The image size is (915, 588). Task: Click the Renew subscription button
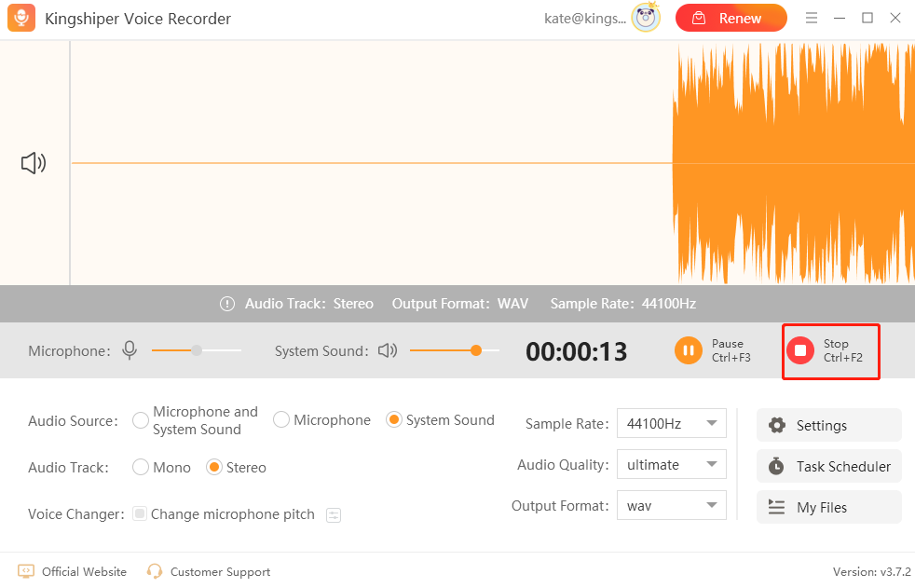coord(731,18)
